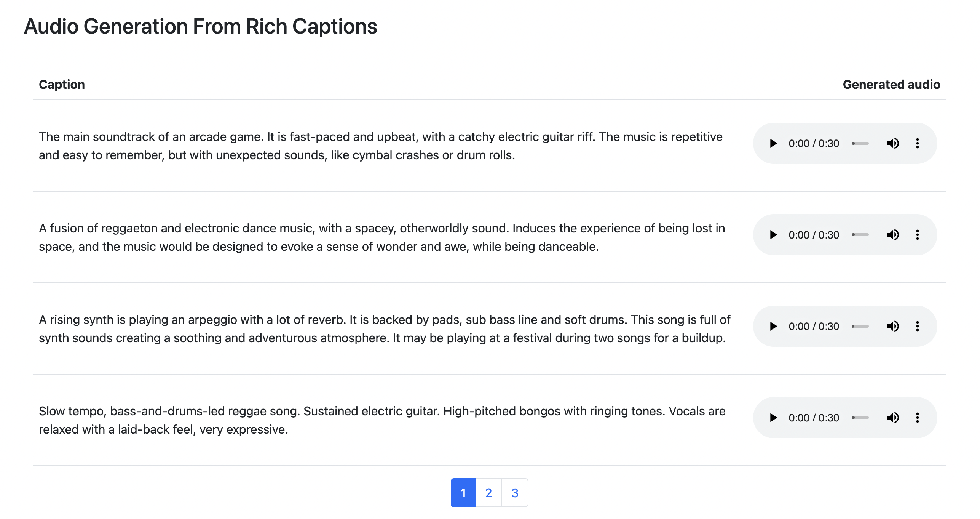This screenshot has height=519, width=980.
Task: Open more options for reggae song audio
Action: (918, 418)
